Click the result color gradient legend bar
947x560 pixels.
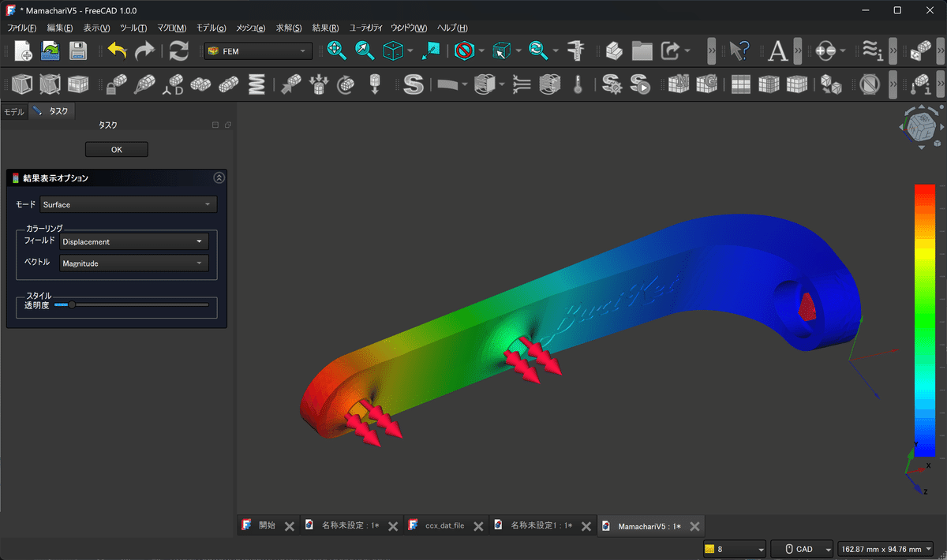(x=924, y=320)
